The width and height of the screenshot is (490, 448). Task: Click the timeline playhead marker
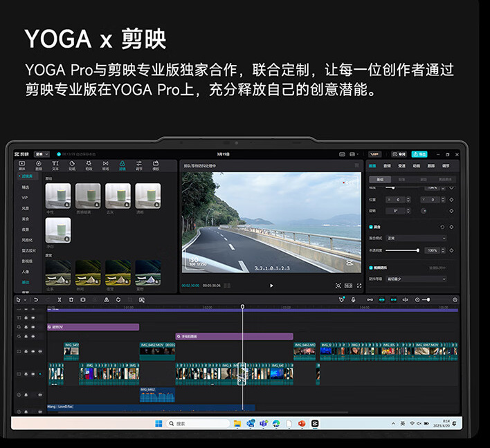242,307
